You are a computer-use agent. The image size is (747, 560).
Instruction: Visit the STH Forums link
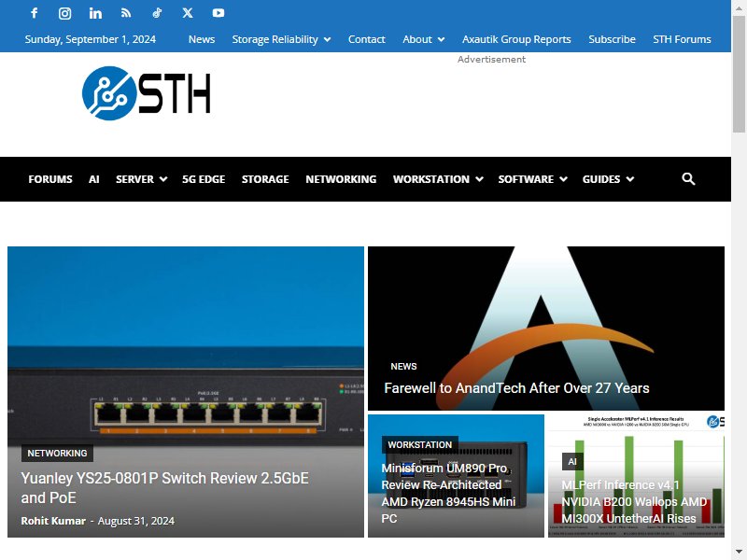coord(682,39)
